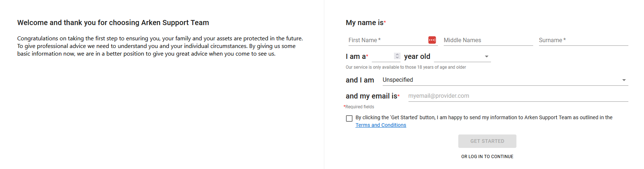Viewport: 644px width, 169px height.
Task: Tick the Get Started consent checkbox
Action: (x=349, y=118)
